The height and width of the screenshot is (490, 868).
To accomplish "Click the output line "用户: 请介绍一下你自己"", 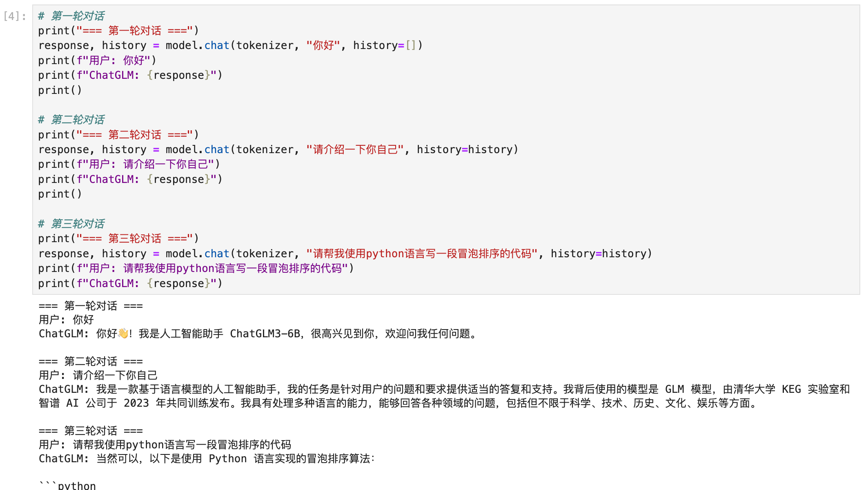I will 98,375.
